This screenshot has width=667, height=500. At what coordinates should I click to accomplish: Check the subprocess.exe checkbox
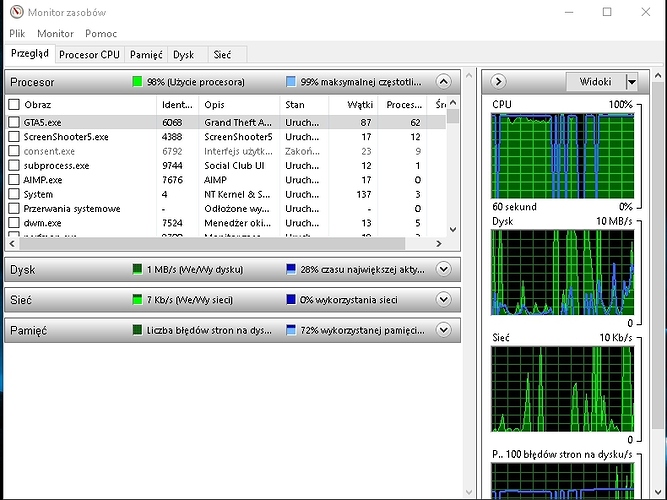pos(14,166)
